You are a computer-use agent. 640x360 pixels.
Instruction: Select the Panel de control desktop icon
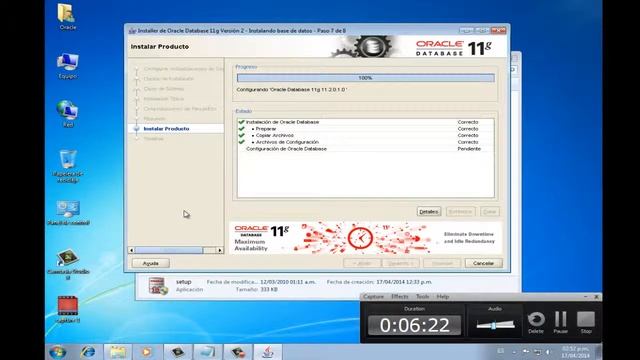pyautogui.click(x=68, y=212)
